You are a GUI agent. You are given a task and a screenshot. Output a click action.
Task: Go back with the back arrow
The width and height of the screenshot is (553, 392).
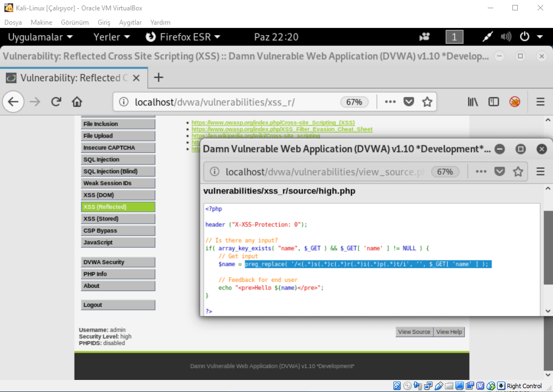pyautogui.click(x=13, y=102)
